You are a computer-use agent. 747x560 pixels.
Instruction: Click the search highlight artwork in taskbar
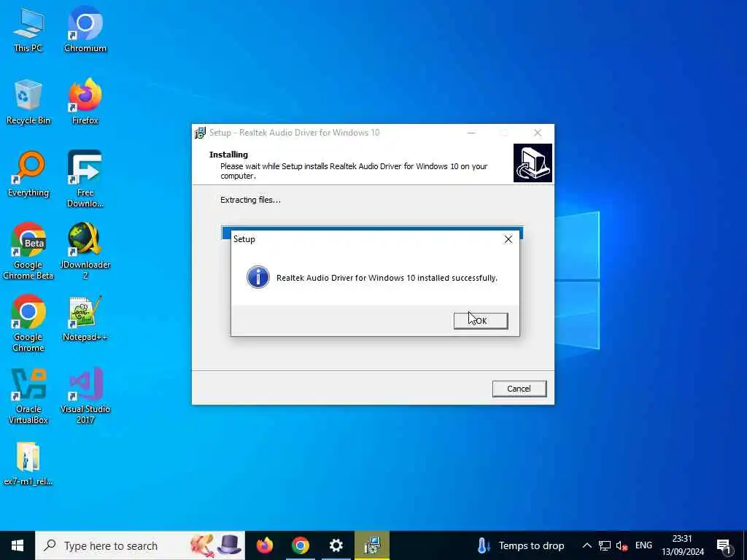point(216,545)
